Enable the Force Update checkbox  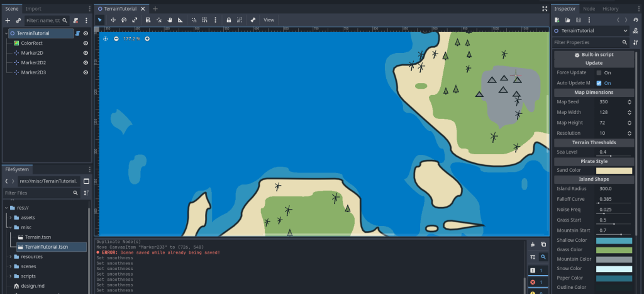point(599,73)
